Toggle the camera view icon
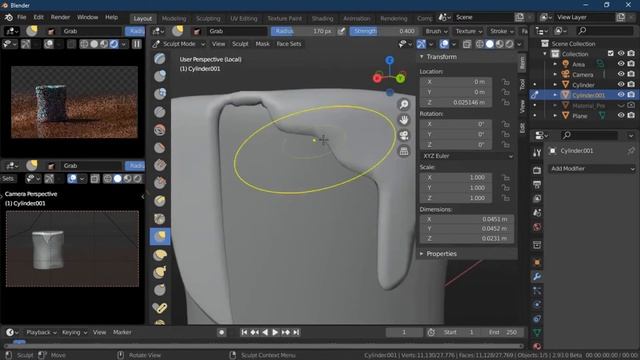Image resolution: width=640 pixels, height=360 pixels. [404, 136]
